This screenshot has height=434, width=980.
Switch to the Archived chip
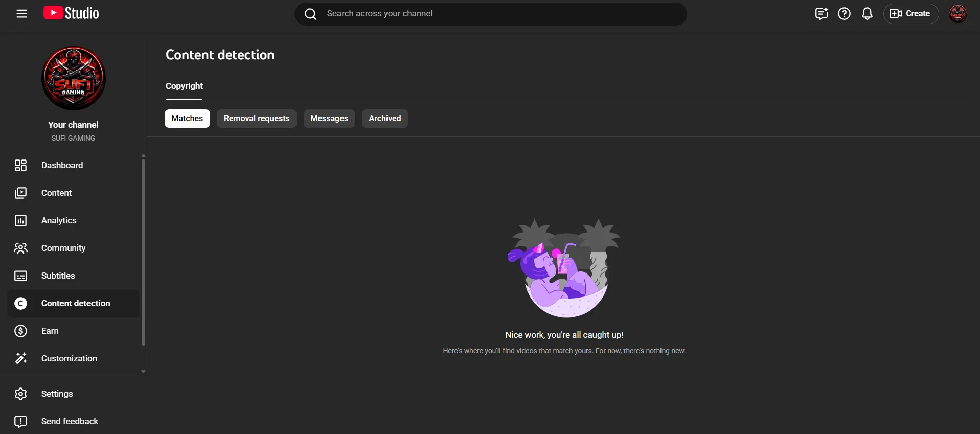(x=385, y=119)
